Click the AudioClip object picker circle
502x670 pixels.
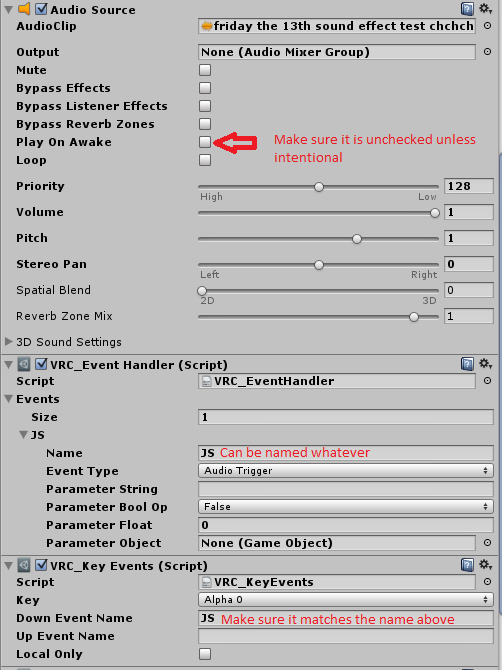click(x=487, y=26)
